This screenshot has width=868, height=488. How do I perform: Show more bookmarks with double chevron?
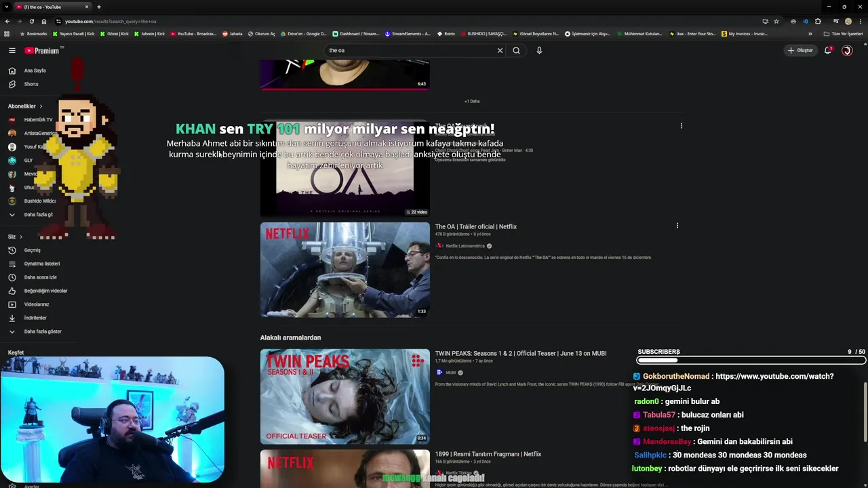(810, 34)
